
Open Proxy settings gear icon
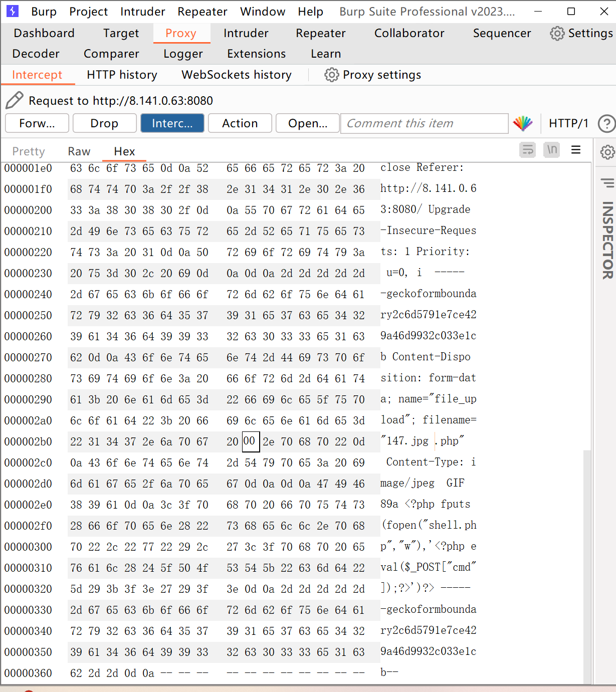pos(331,75)
